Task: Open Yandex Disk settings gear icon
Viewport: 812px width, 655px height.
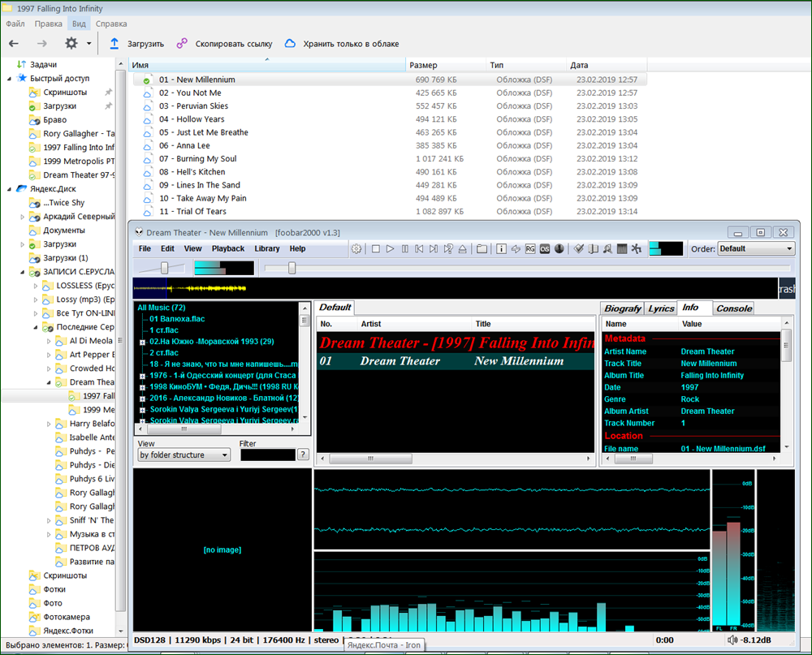Action: coord(71,44)
